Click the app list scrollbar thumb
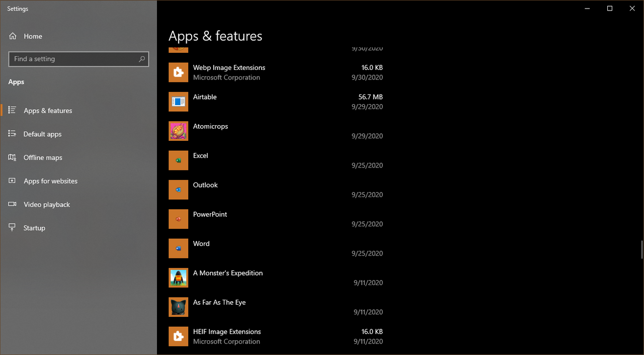The width and height of the screenshot is (644, 355). click(x=641, y=249)
